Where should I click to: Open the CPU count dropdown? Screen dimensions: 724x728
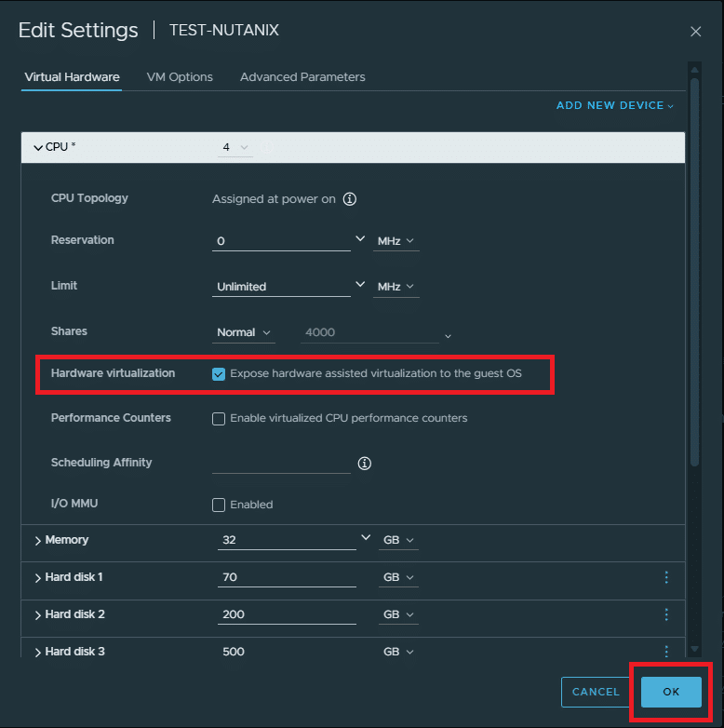tap(235, 147)
